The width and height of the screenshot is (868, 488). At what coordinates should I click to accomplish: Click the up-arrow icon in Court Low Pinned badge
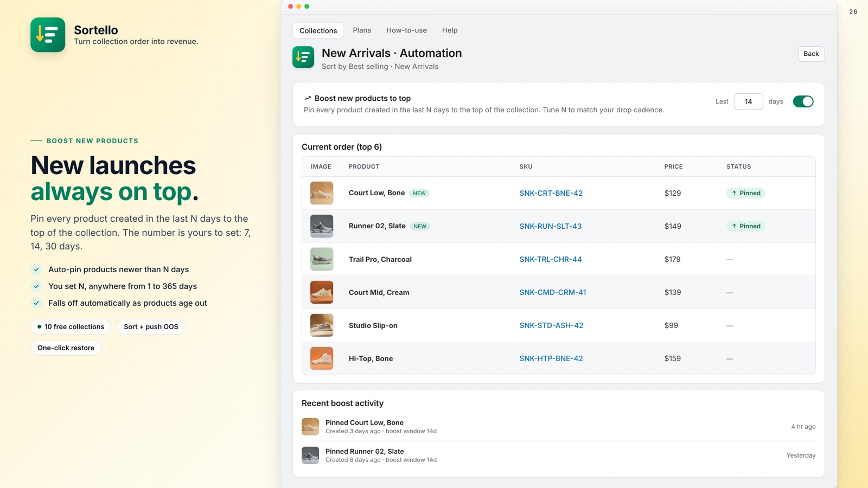pyautogui.click(x=734, y=193)
